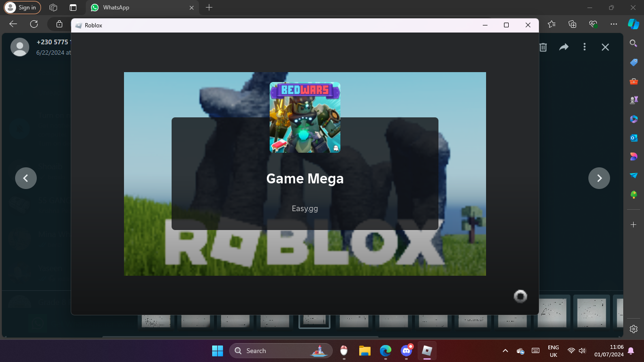Open Games chess icon in Edge sidebar
The height and width of the screenshot is (362, 644).
634,100
